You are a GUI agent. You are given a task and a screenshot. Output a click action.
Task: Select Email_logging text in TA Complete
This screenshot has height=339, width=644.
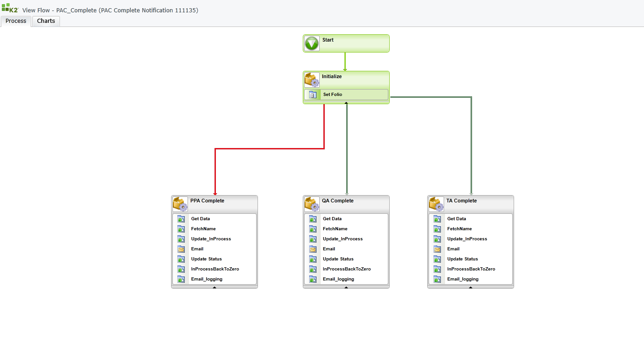(463, 279)
